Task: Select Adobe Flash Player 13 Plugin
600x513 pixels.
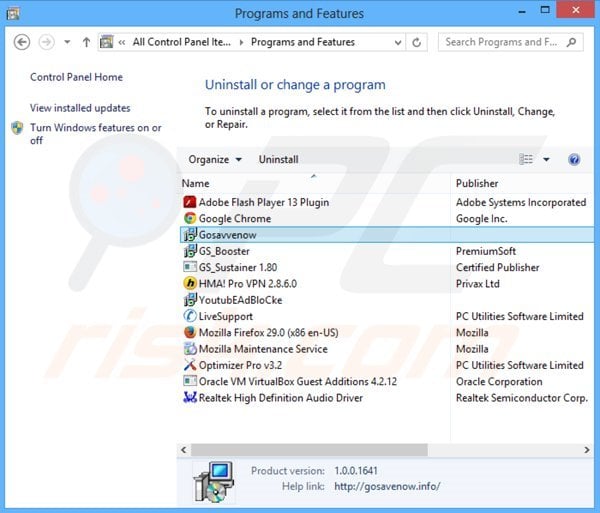Action: (x=264, y=202)
